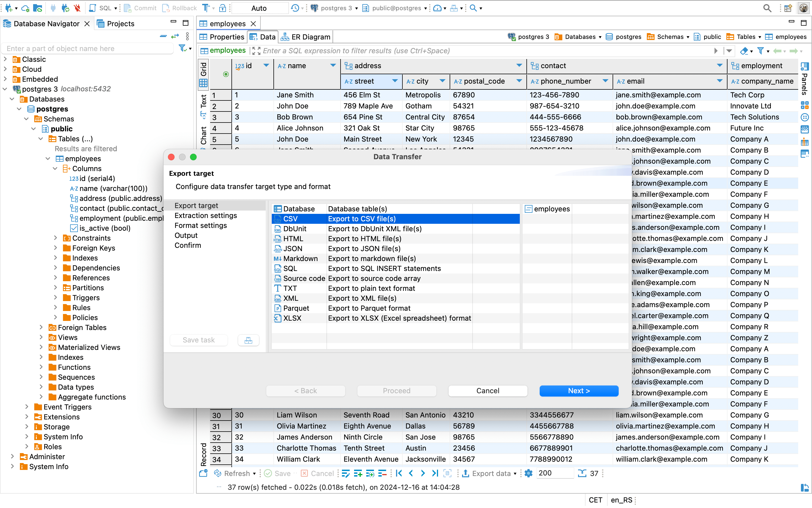Expand the Constraints folder in the tree

pyautogui.click(x=56, y=238)
